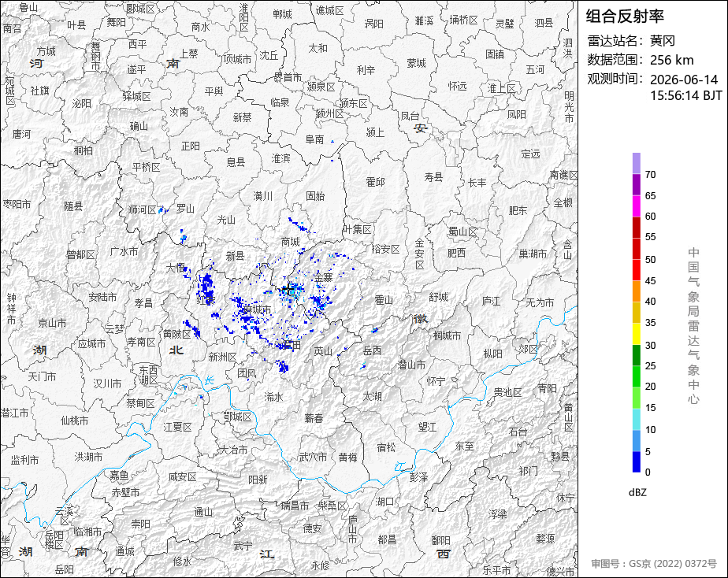Image resolution: width=728 pixels, height=578 pixels.
Task: Click the 黄陂区 map label
Action: (177, 334)
